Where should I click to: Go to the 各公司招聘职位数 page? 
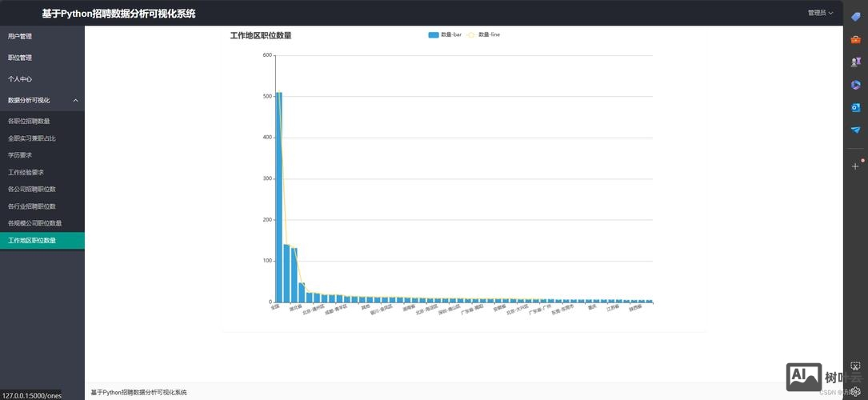(x=31, y=190)
